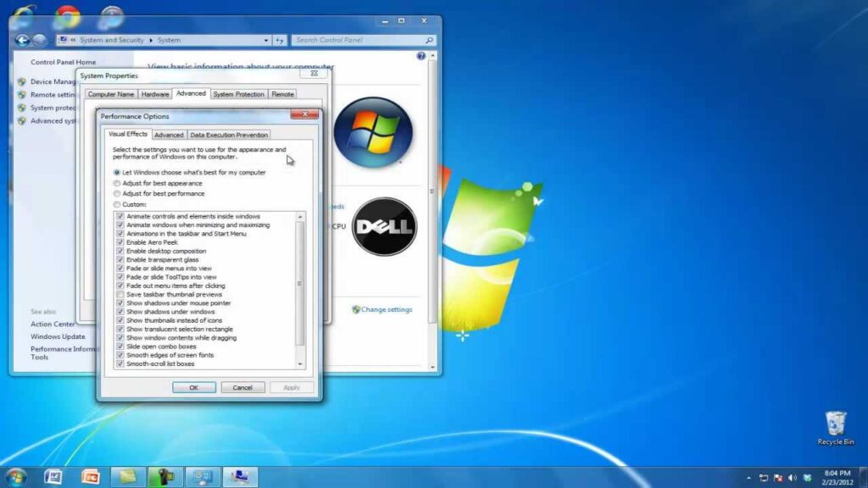Open the System Protection tab
The image size is (868, 488).
pos(238,94)
